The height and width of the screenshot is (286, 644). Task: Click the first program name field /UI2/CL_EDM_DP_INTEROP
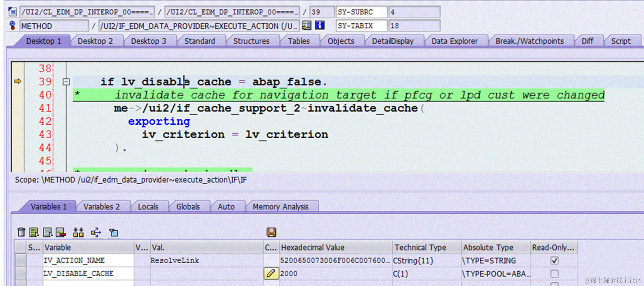tap(87, 12)
